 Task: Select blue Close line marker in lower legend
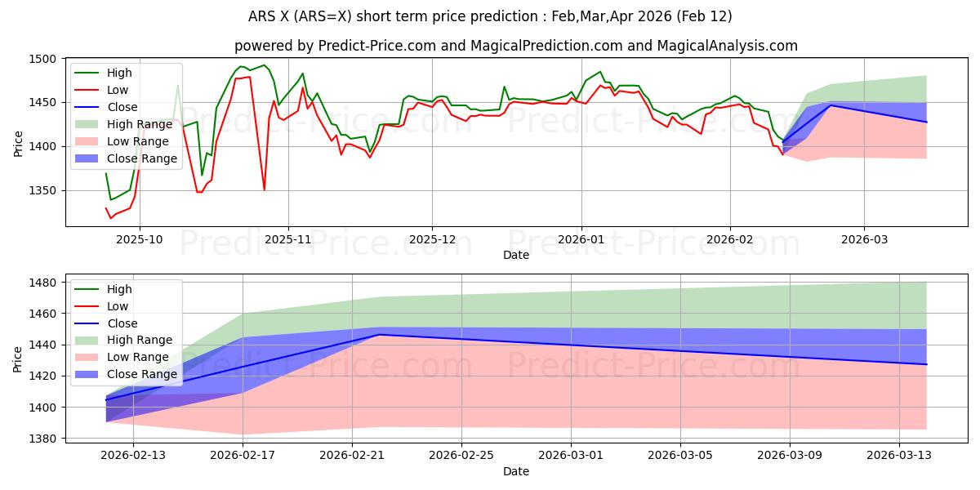point(88,323)
